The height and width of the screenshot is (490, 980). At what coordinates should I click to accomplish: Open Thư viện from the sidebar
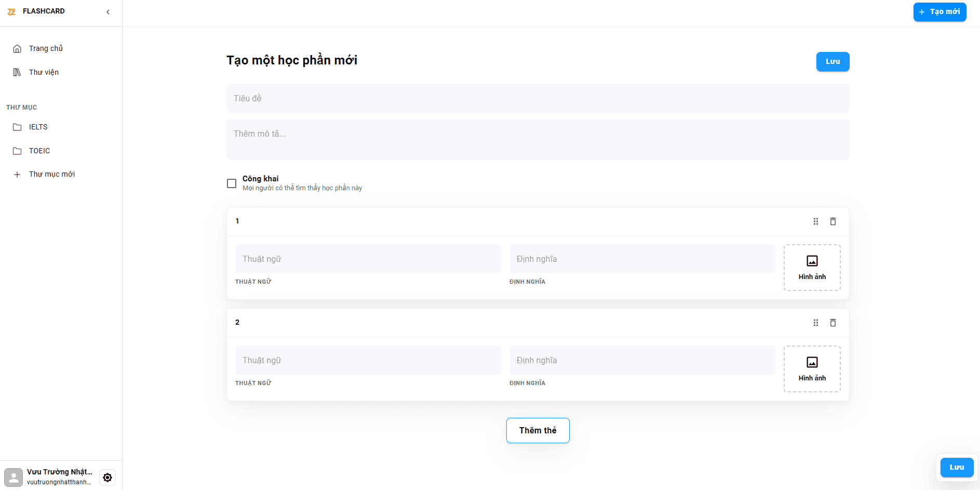point(44,72)
